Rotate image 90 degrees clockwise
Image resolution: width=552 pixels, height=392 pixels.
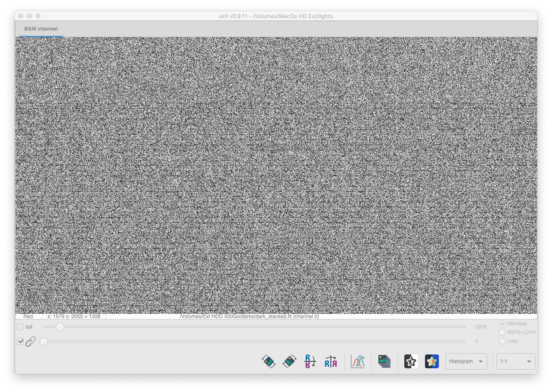click(289, 361)
